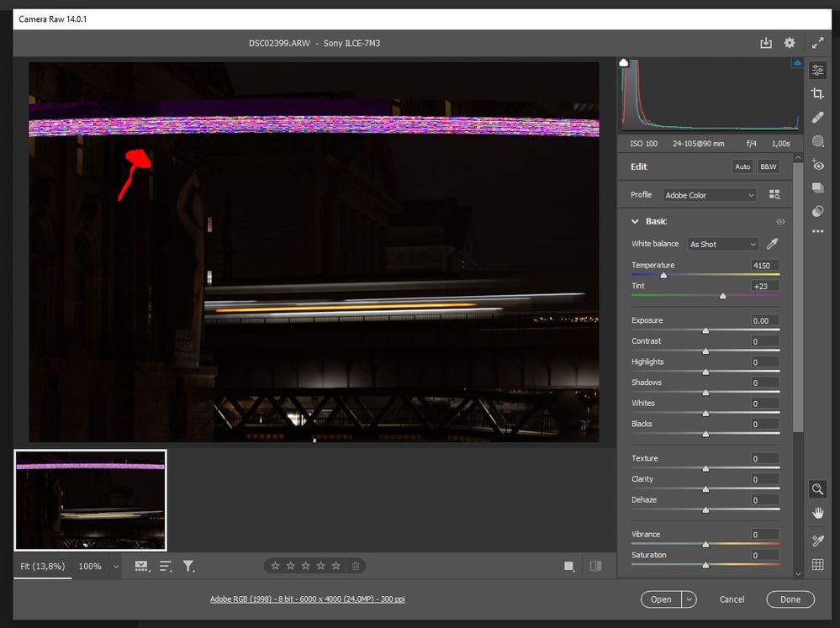This screenshot has height=628, width=840.
Task: Open the Masking tool
Action: point(817,141)
